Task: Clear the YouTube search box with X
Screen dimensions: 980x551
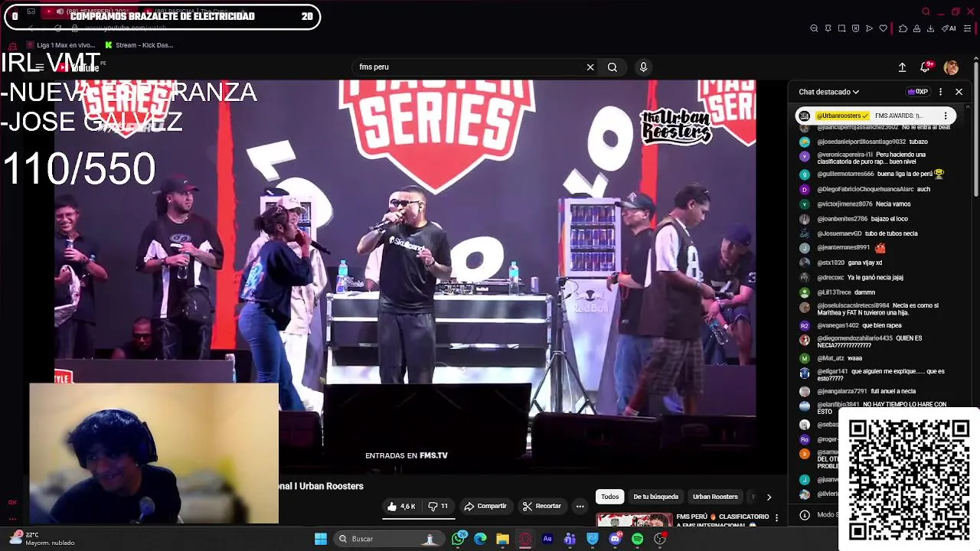Action: tap(590, 67)
